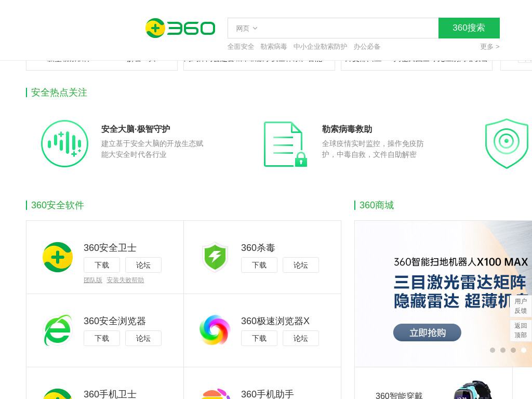Open the 360极速浏览器X 论坛 forum
This screenshot has width=532, height=399.
point(301,338)
